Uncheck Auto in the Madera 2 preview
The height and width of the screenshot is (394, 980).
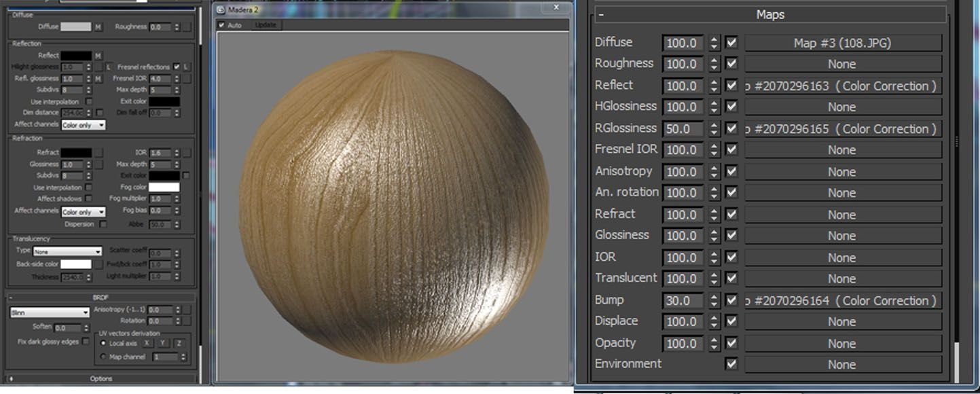tap(221, 25)
